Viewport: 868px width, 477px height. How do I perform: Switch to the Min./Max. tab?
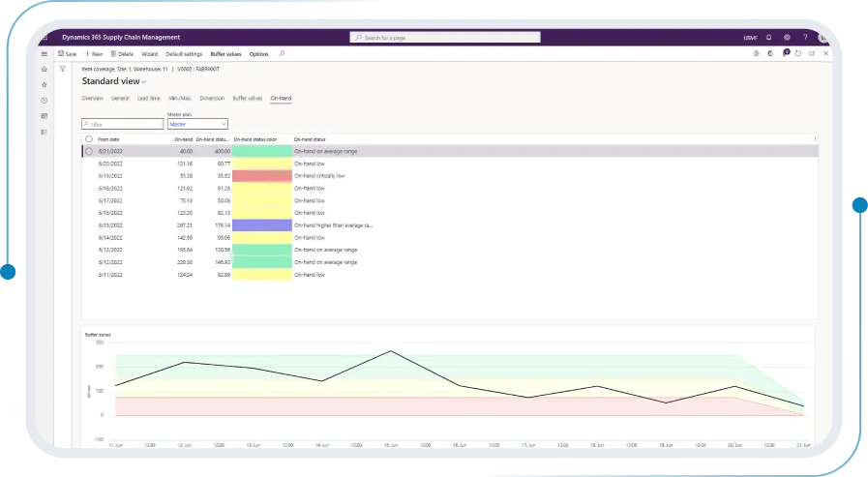[x=180, y=99]
